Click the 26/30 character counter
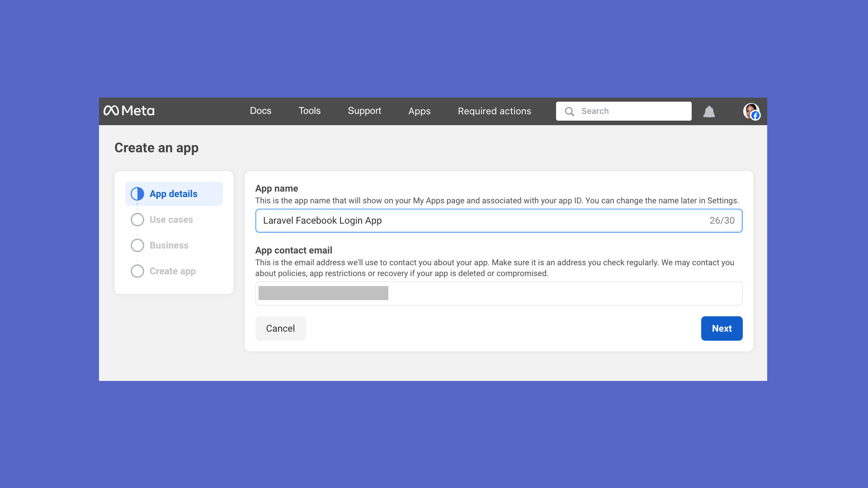Viewport: 868px width, 488px height. [x=722, y=221]
